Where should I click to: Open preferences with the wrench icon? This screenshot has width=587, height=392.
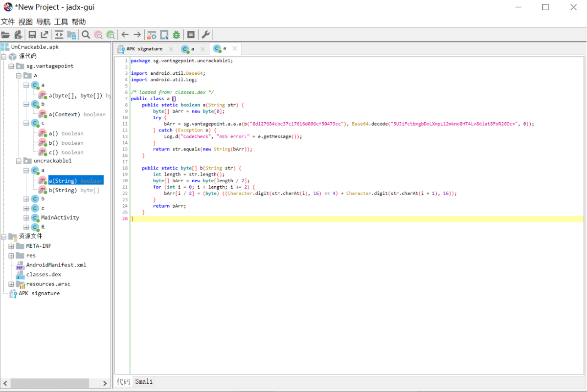coord(206,35)
